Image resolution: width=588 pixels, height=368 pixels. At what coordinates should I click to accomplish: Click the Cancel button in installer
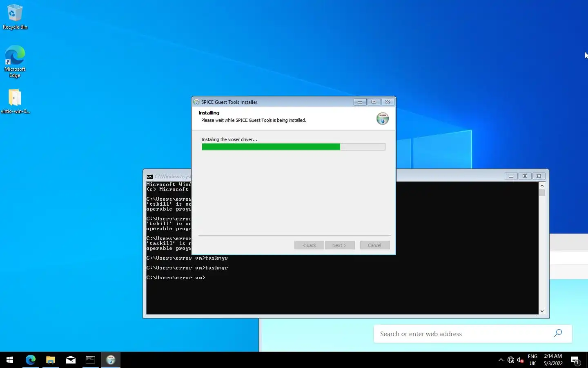374,245
